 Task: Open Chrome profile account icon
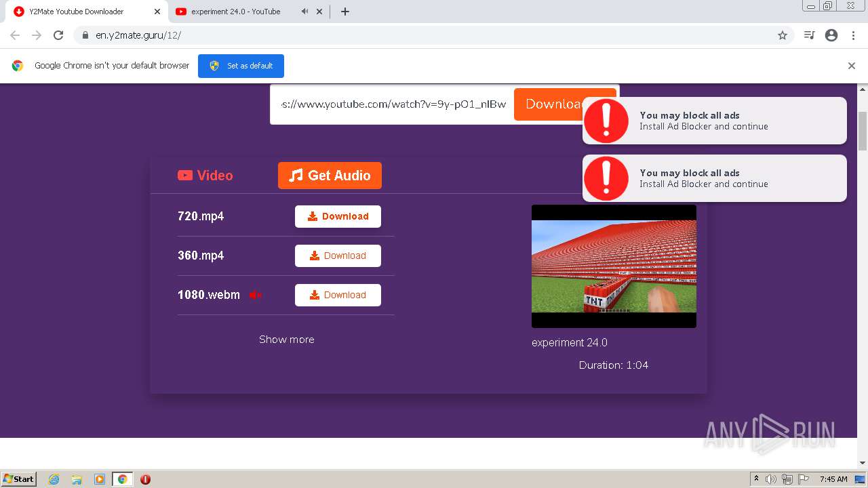tap(831, 35)
